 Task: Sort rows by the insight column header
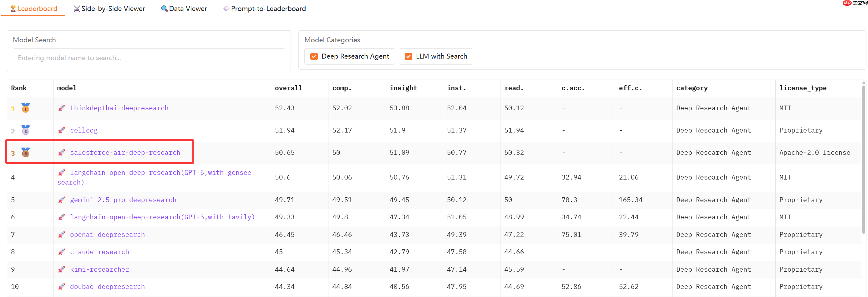403,88
